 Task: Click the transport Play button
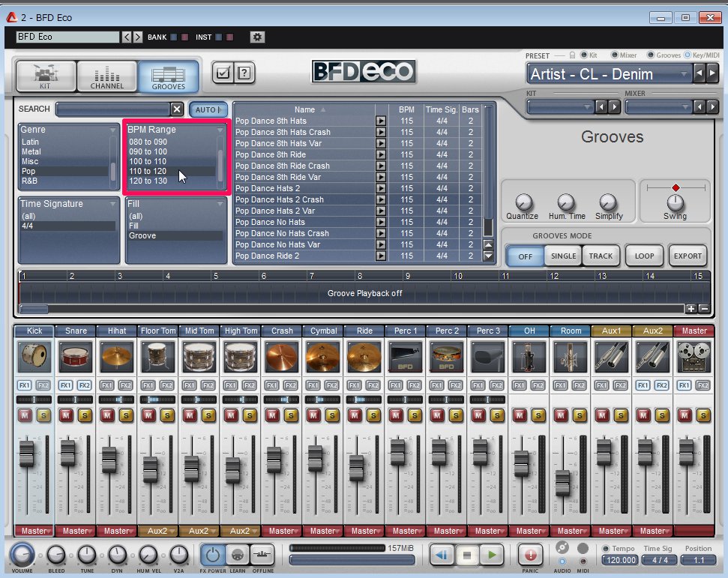point(492,555)
